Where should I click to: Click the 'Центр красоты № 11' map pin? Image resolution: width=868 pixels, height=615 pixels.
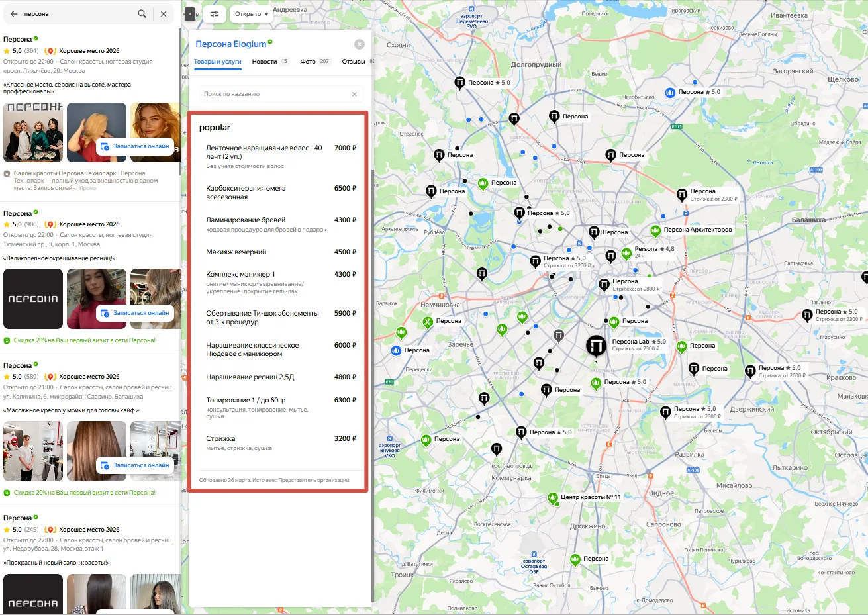[553, 498]
